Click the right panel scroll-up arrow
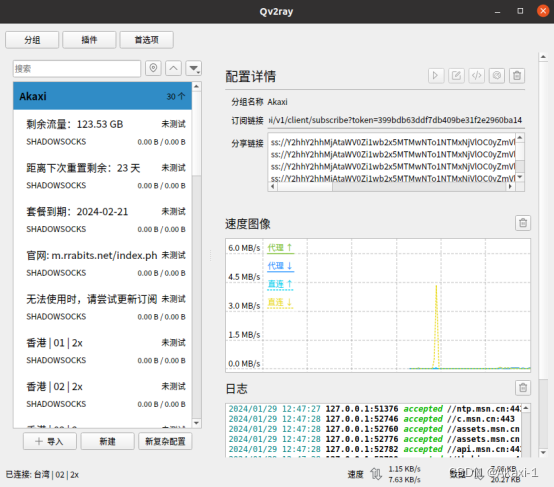This screenshot has width=554, height=487. click(x=543, y=57)
